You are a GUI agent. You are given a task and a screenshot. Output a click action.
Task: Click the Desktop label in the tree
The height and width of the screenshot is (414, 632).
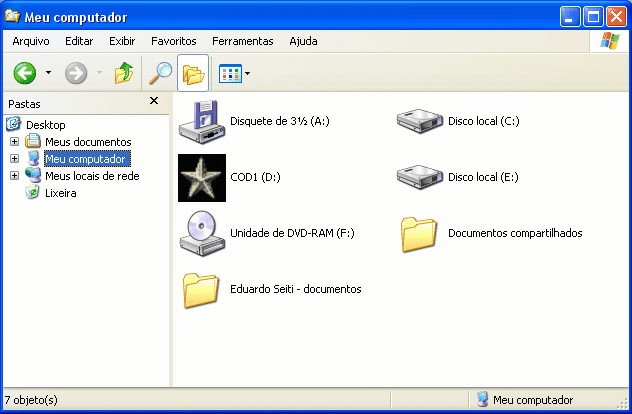pyautogui.click(x=46, y=125)
